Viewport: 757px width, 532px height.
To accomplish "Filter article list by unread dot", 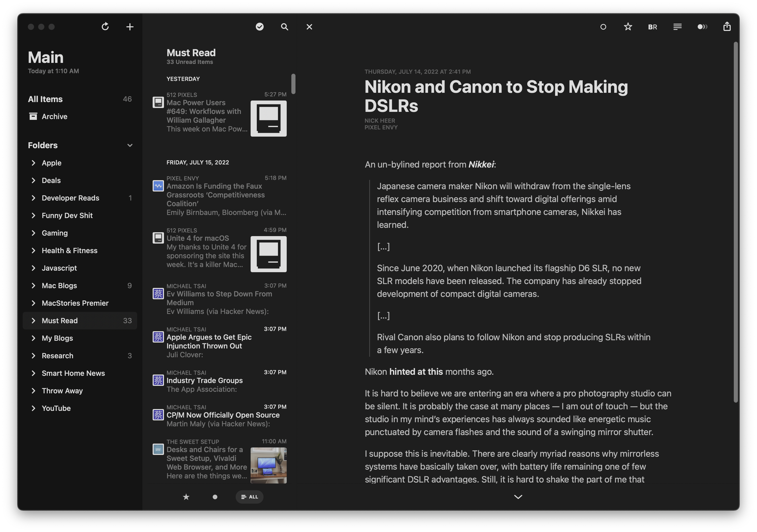I will coord(215,497).
